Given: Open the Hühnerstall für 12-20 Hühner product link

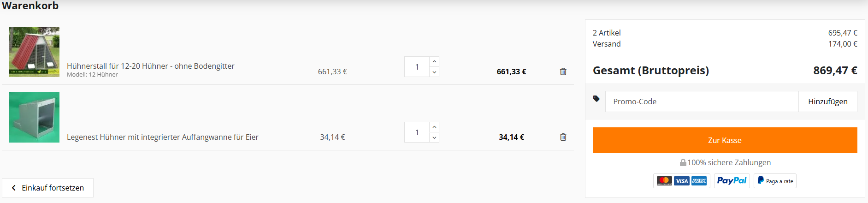Looking at the screenshot, I should click(x=150, y=66).
